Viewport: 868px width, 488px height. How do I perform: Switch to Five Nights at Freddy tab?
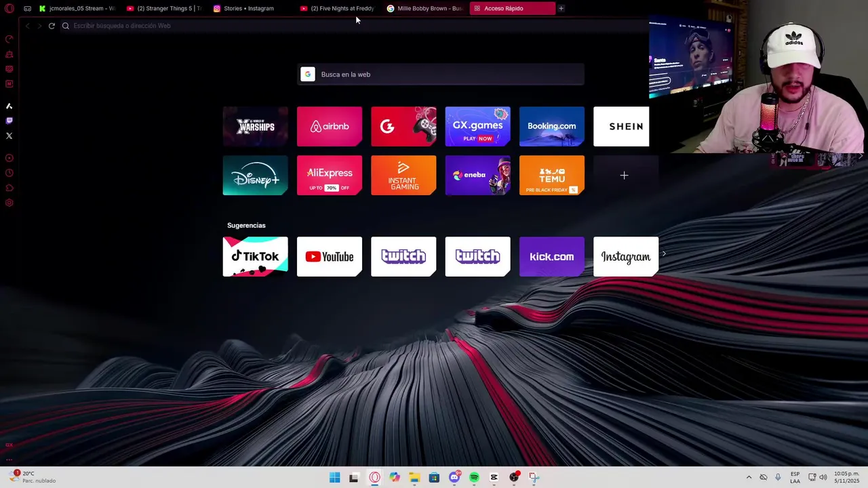point(337,8)
